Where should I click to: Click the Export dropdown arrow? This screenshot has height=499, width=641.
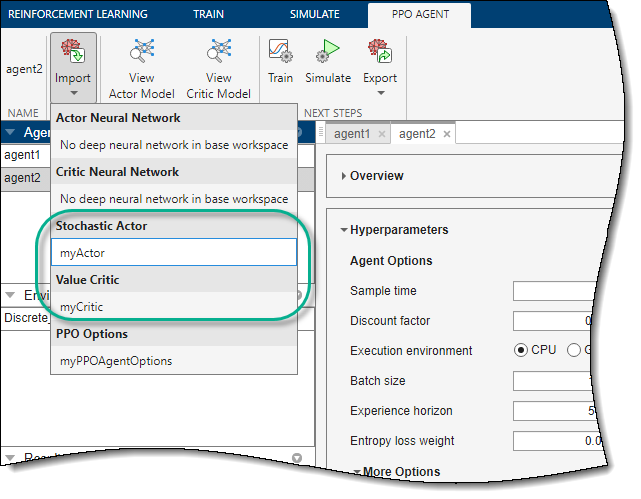tap(381, 93)
